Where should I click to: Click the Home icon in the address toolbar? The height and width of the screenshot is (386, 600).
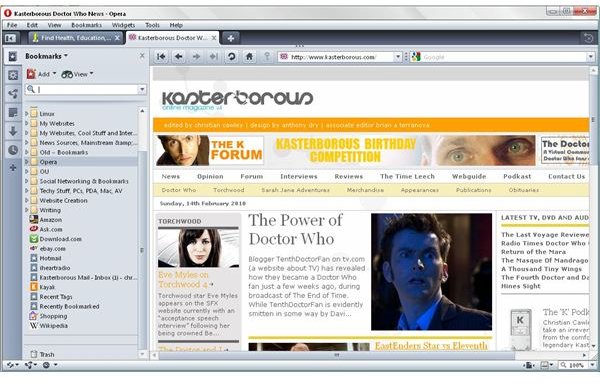point(249,57)
